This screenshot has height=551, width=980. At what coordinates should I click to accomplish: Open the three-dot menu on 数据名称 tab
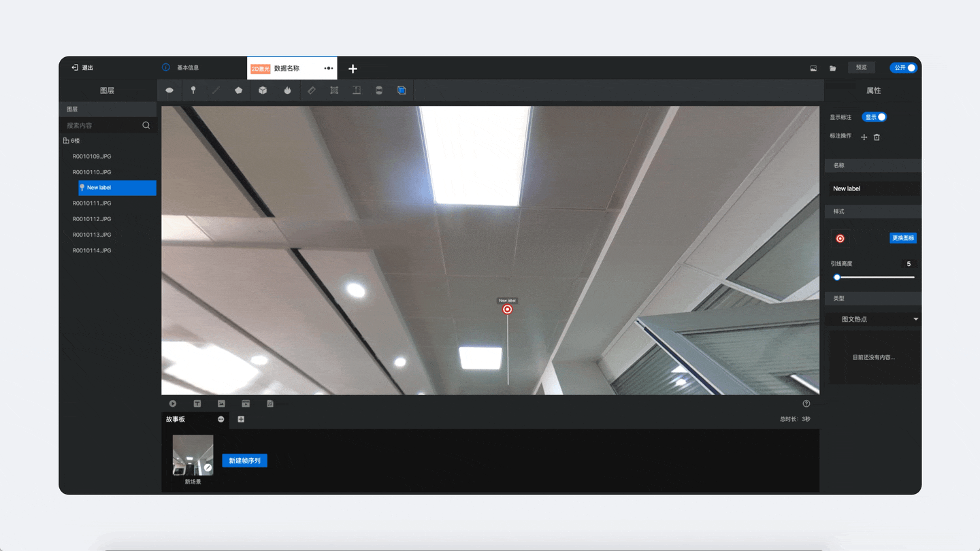tap(329, 68)
